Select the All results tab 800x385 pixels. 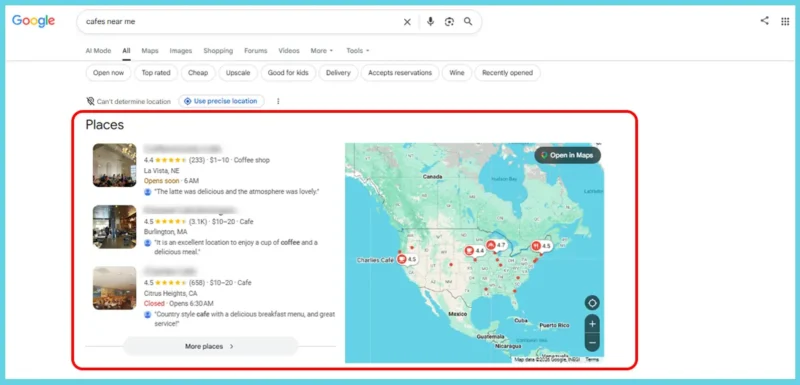(x=126, y=50)
